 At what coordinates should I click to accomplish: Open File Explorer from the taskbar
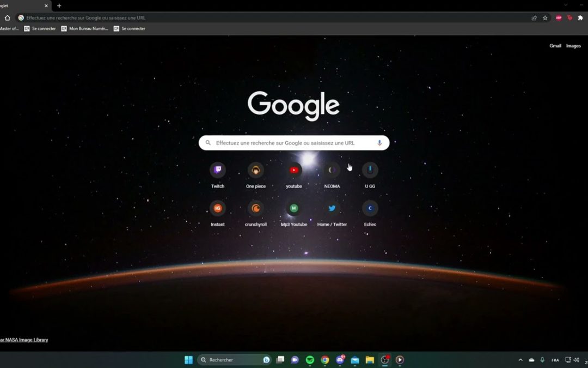(x=370, y=360)
